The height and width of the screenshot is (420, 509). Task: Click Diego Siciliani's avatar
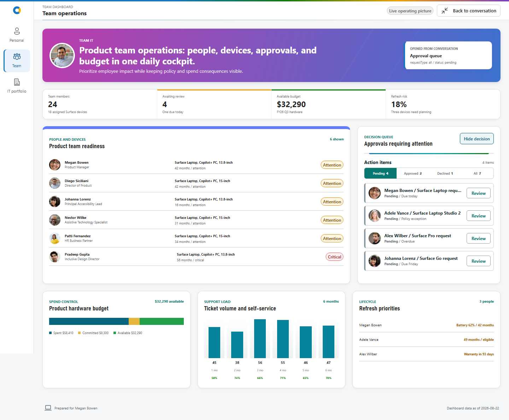55,183
